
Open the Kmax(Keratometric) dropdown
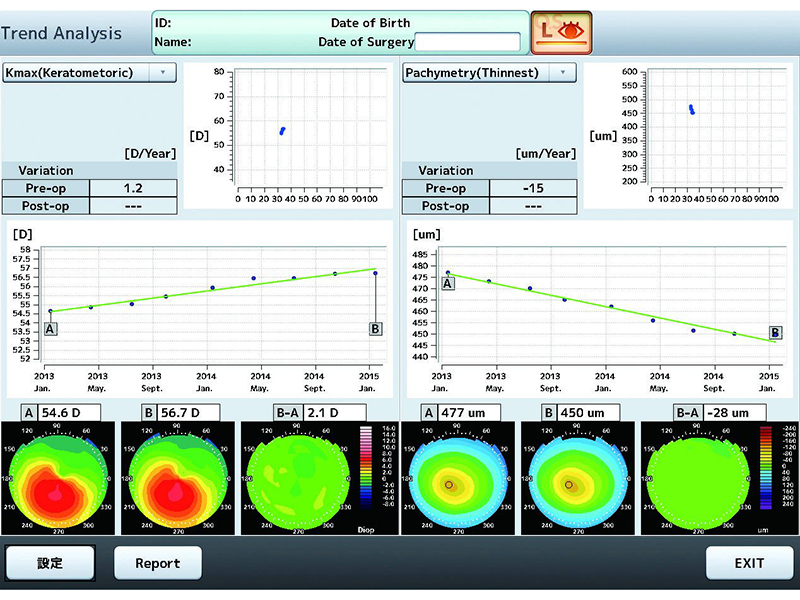click(90, 73)
